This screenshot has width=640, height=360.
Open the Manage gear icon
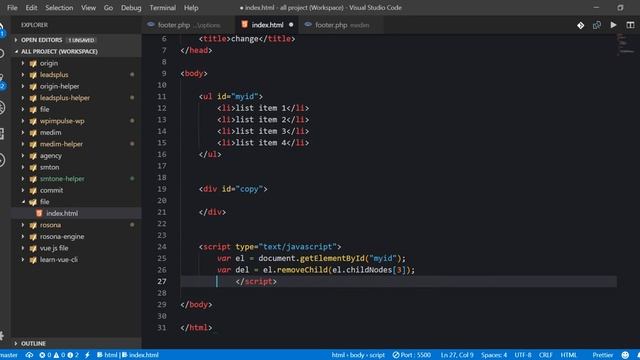[x=2, y=336]
